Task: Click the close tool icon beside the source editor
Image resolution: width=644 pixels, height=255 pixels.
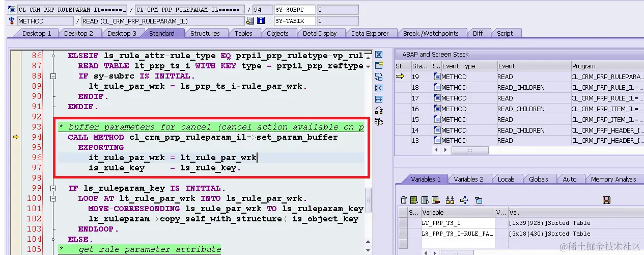Action: pyautogui.click(x=379, y=54)
